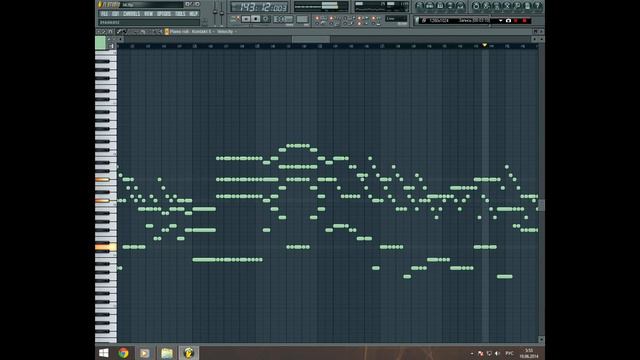Image resolution: width=640 pixels, height=360 pixels.
Task: Open the global snap 'Line' dropdown
Action: click(x=396, y=19)
